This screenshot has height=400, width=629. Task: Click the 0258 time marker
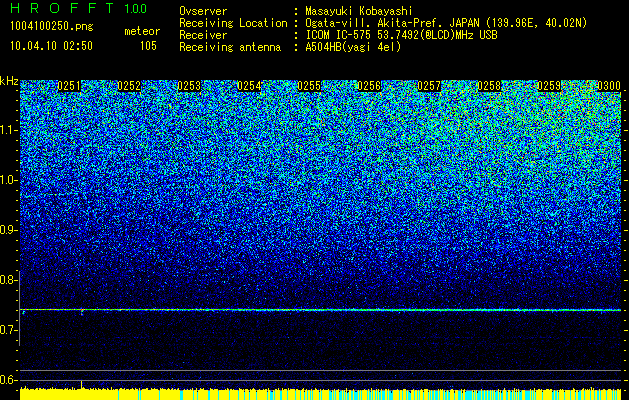[489, 86]
